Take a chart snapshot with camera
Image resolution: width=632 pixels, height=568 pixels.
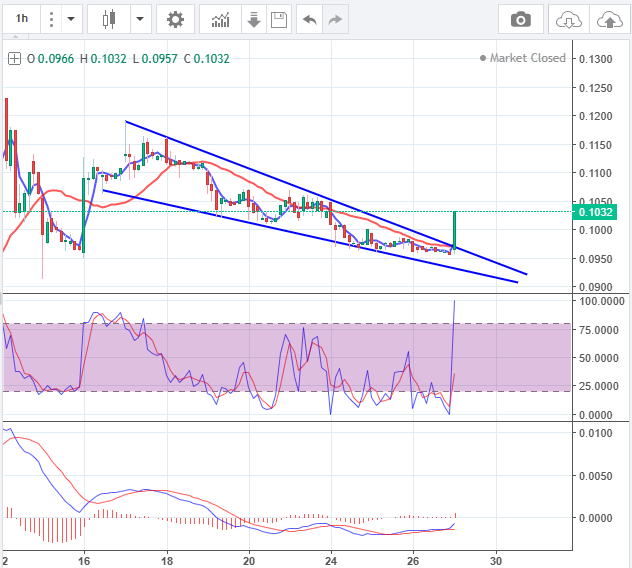click(521, 19)
